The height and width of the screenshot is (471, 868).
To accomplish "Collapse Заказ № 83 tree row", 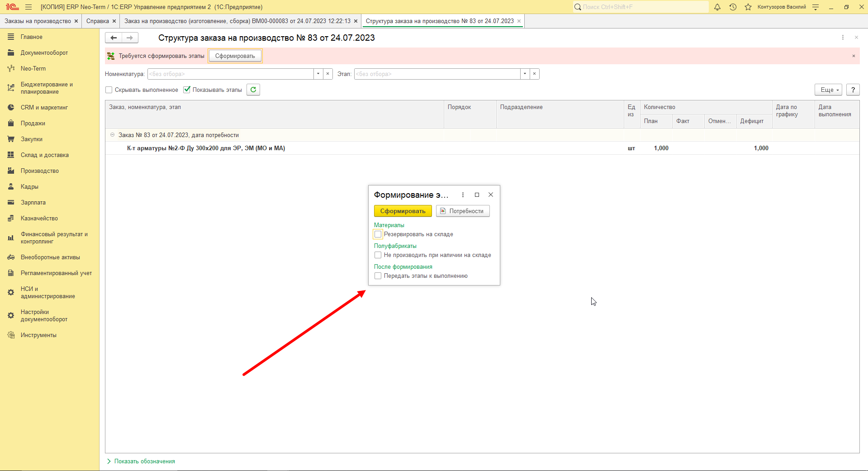I will tap(113, 135).
